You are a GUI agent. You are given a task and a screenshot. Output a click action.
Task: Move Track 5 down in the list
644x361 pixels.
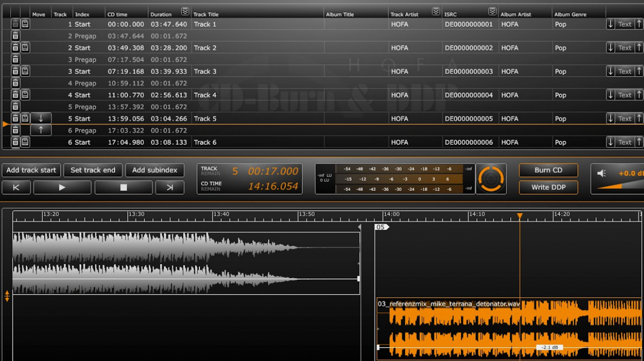pyautogui.click(x=41, y=119)
